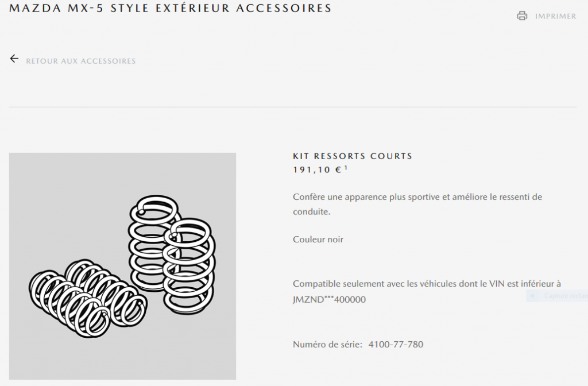The image size is (588, 386).
Task: Click the Couleur noir text
Action: (318, 240)
